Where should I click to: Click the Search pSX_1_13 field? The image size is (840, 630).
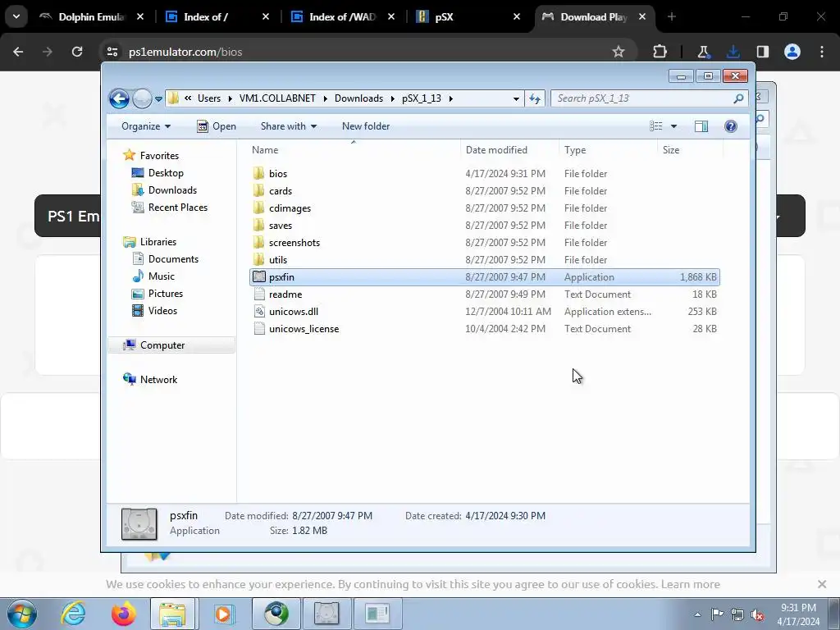tap(643, 98)
